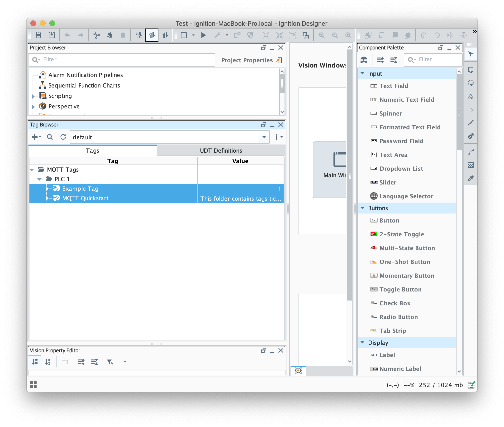Select the Slider component

383,183
